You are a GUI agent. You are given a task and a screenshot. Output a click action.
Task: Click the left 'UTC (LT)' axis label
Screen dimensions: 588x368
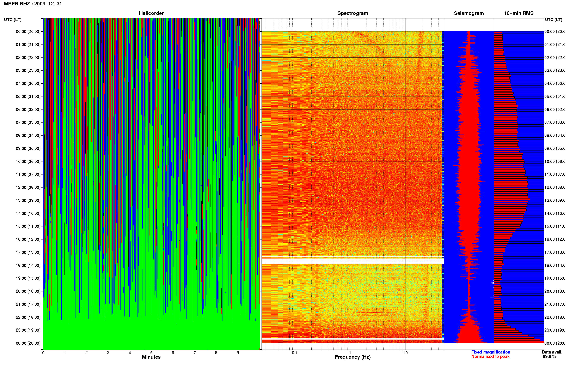[13, 20]
